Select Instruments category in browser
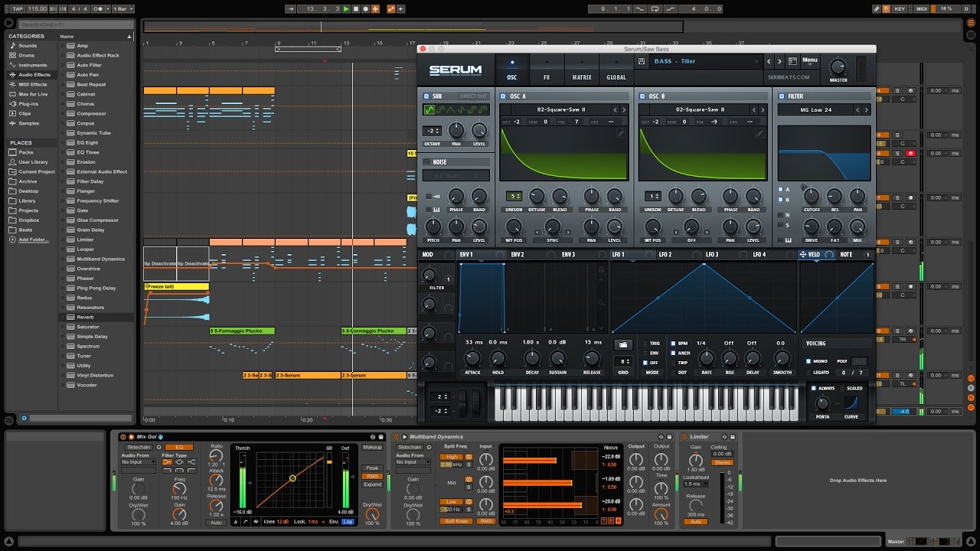This screenshot has height=551, width=980. 32,65
